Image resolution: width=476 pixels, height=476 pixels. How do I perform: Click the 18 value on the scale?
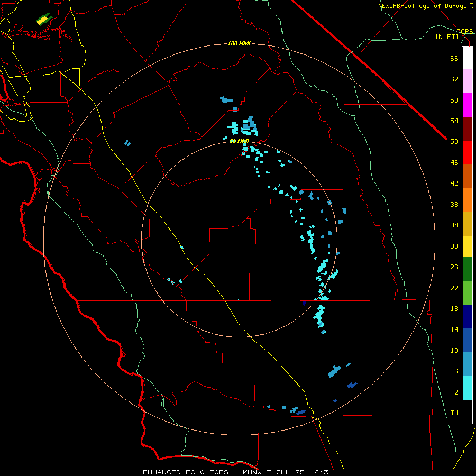[x=454, y=309]
